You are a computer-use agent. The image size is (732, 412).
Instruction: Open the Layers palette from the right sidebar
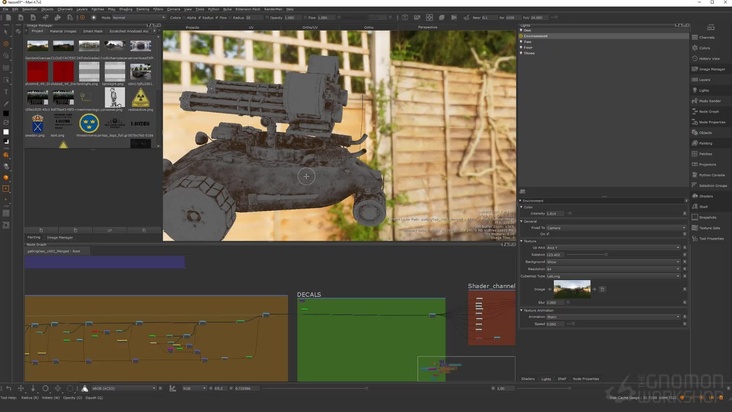pos(704,80)
